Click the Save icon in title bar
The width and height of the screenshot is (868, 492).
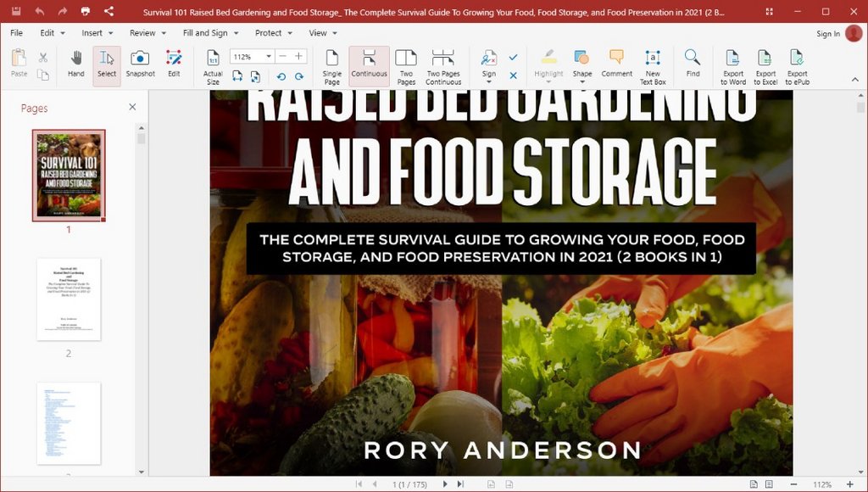coord(16,11)
